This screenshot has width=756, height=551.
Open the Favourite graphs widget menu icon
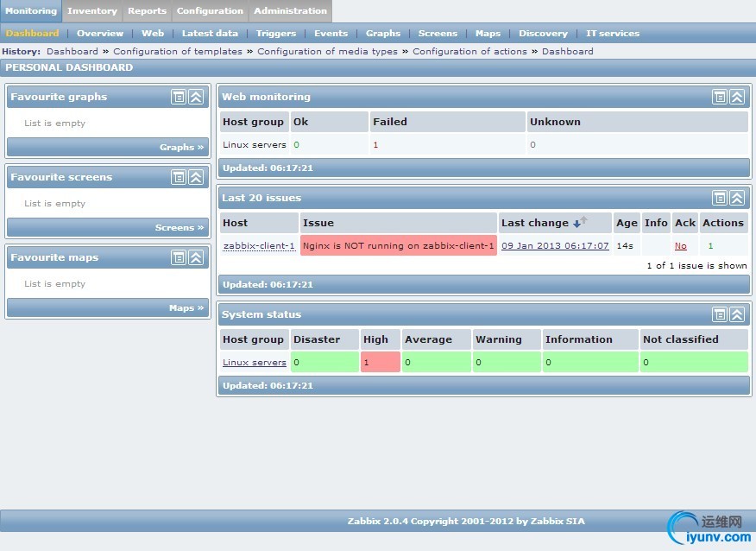pos(179,97)
